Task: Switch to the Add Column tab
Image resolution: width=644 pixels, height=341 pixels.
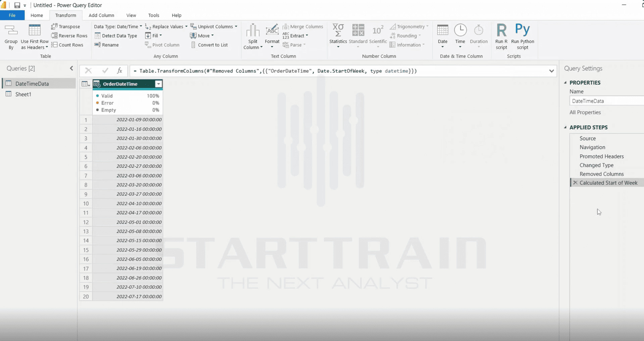Action: tap(101, 15)
